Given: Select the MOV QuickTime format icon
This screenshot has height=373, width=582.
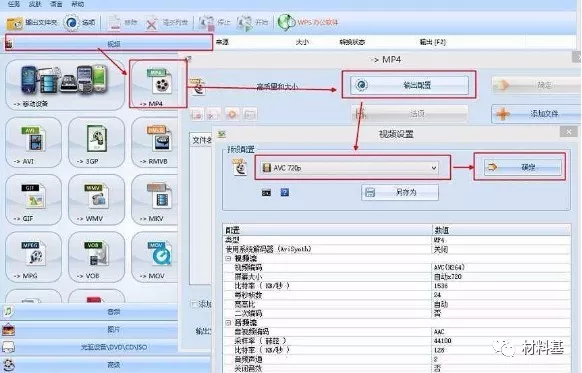Looking at the screenshot, I should click(x=155, y=257).
